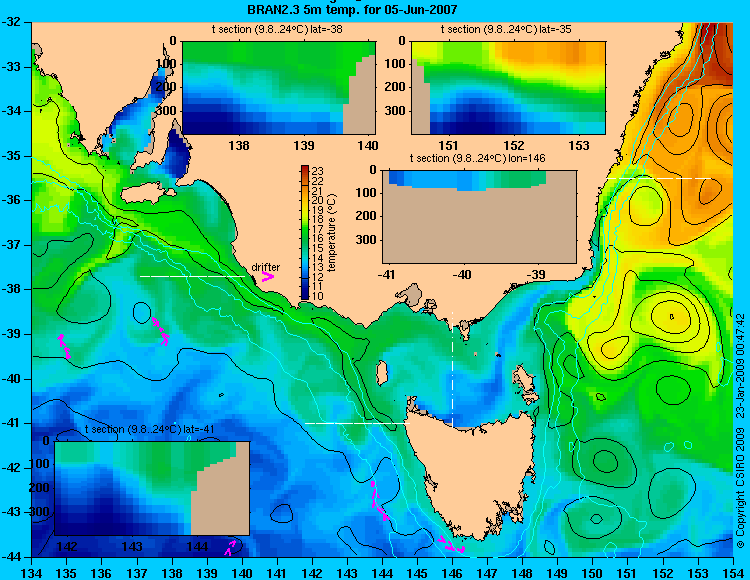Screen dimensions: 750x580
Task: Open the lat=-38 temperature section inset plot
Action: point(279,88)
